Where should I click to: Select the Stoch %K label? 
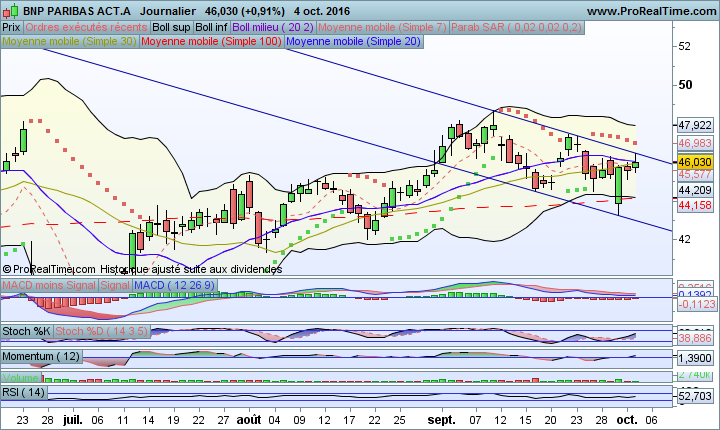pyautogui.click(x=27, y=331)
